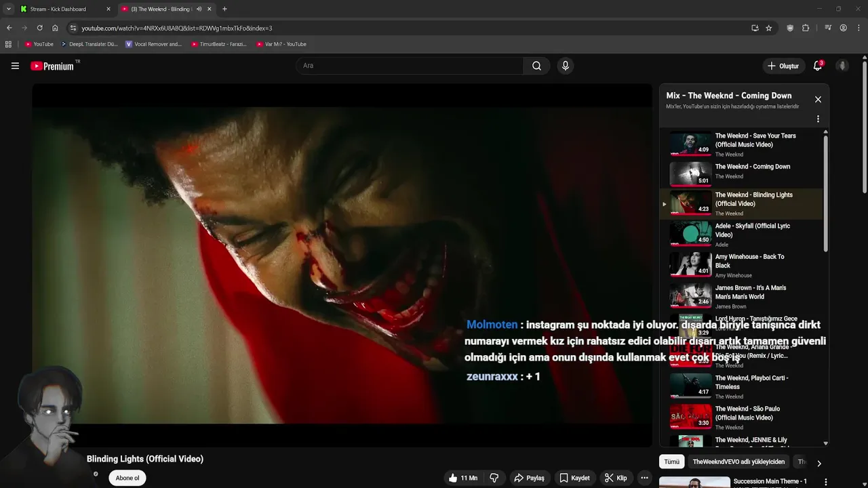The width and height of the screenshot is (868, 488).
Task: Open the YouTube hamburger guide menu
Action: click(x=15, y=66)
